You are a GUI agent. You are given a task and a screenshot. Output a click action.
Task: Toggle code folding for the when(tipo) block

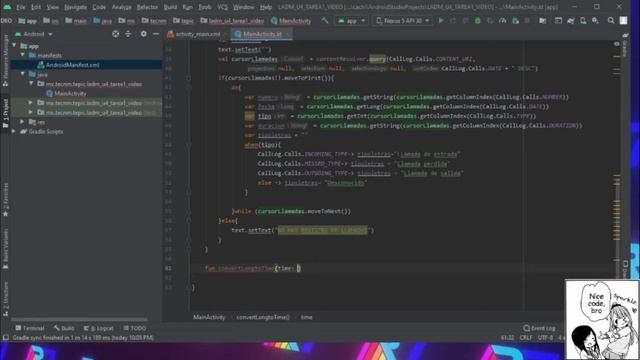coord(188,144)
